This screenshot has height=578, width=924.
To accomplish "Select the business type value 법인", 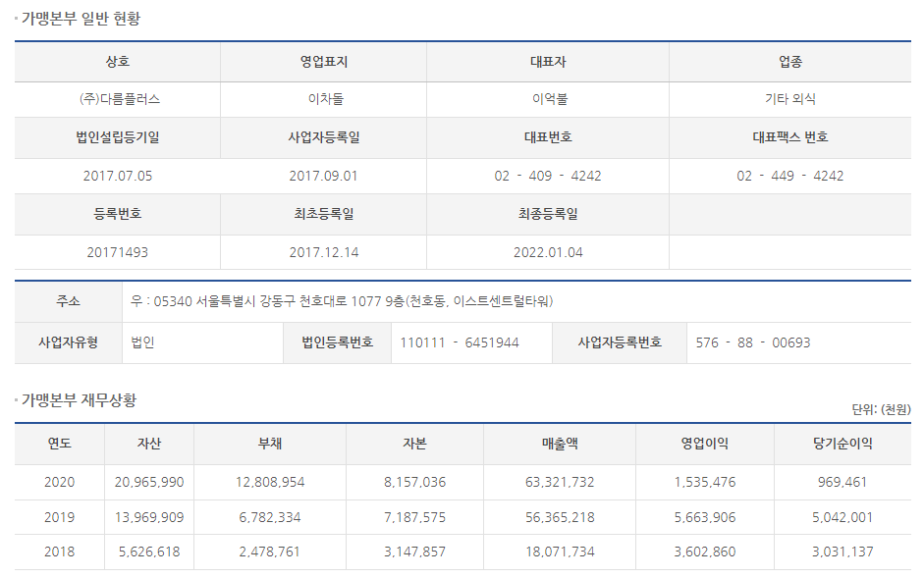I will pos(142,342).
